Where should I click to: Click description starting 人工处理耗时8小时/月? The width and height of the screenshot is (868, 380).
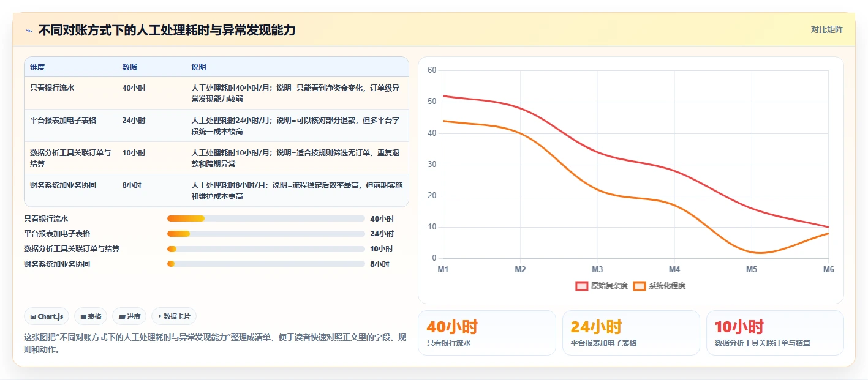tap(296, 190)
